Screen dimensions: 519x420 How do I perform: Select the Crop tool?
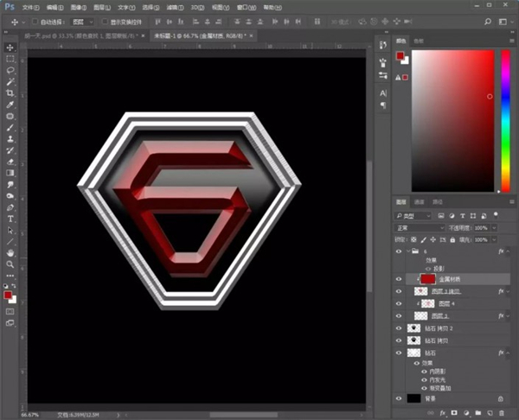point(10,92)
